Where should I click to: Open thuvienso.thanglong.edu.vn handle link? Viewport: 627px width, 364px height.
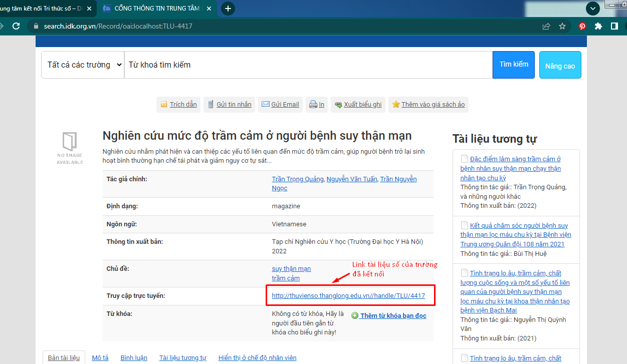(348, 296)
